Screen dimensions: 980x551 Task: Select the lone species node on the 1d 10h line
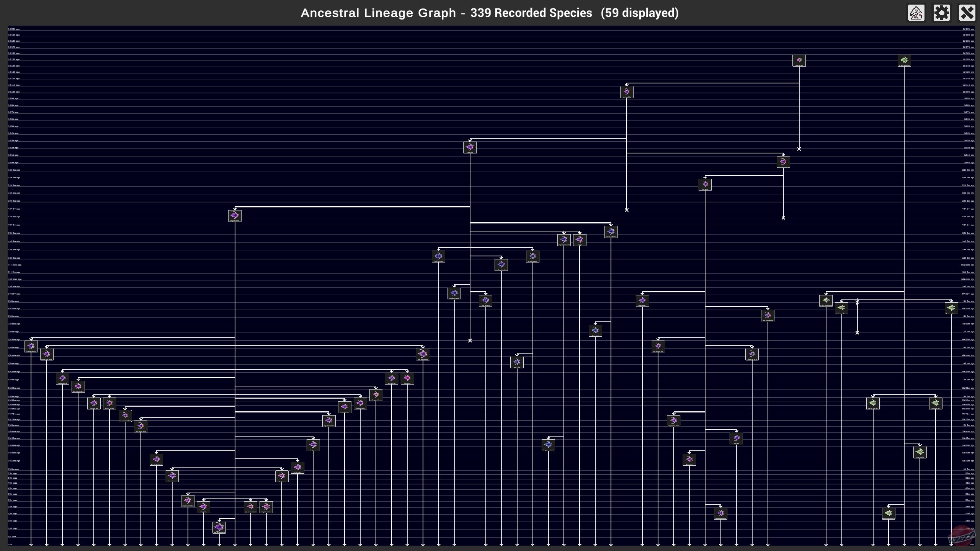627,92
